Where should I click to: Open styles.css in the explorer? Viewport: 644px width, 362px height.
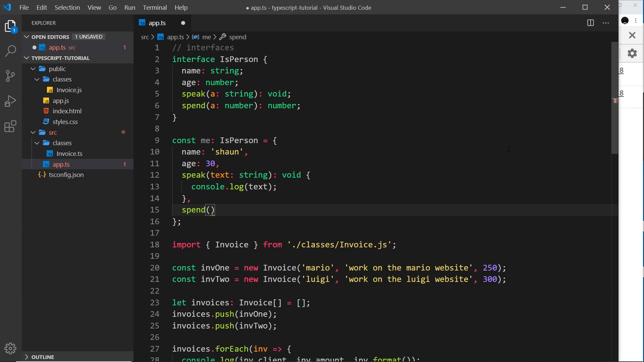[x=65, y=122]
